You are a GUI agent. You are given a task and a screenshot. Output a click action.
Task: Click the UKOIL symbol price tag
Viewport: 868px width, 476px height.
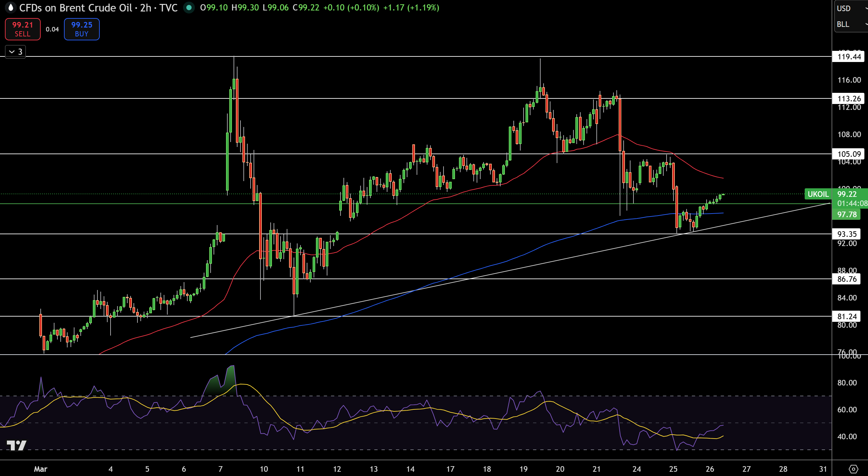click(818, 194)
